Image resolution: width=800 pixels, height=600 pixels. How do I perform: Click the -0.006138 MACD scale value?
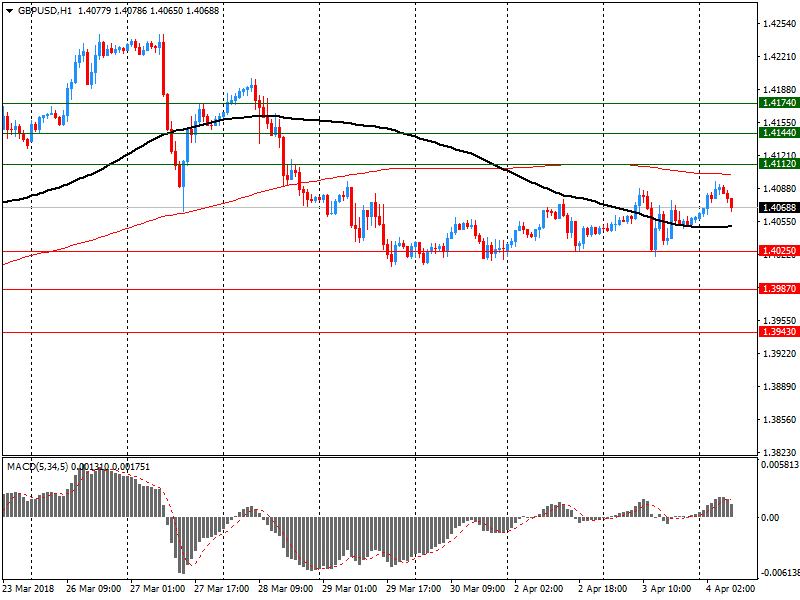coord(778,573)
